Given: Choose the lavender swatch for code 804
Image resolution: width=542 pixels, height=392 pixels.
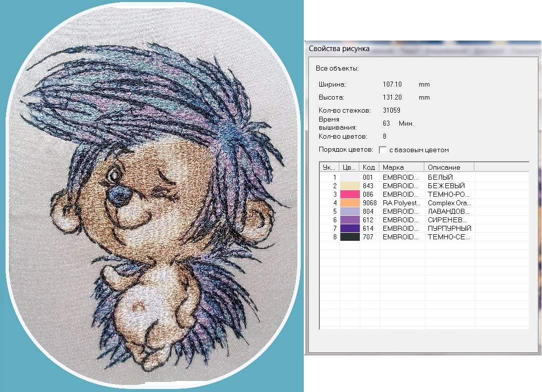Looking at the screenshot, I should click(x=350, y=211).
